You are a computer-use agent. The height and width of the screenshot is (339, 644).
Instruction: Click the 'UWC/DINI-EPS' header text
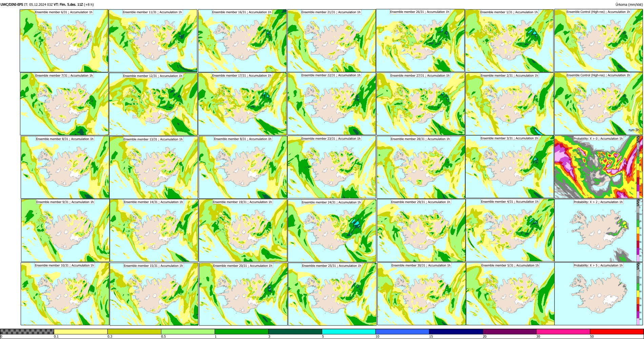tap(12, 4)
